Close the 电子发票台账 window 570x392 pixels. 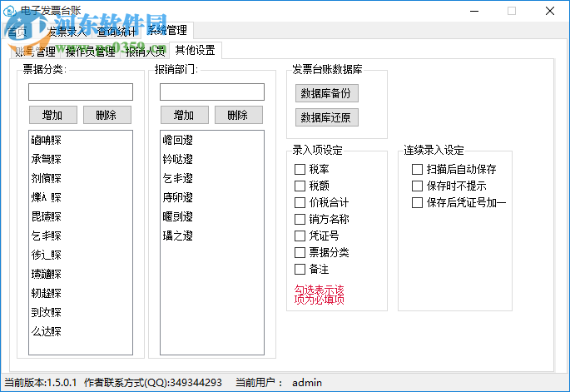pos(550,11)
